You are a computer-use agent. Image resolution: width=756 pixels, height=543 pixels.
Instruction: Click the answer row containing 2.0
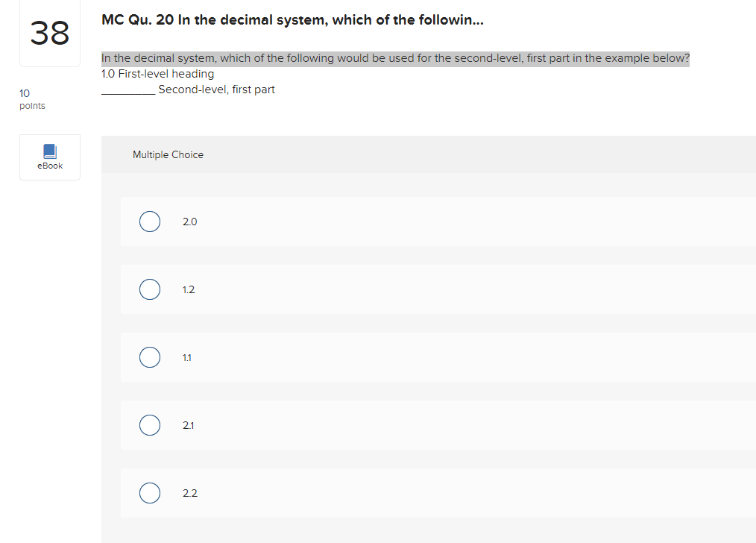373,222
